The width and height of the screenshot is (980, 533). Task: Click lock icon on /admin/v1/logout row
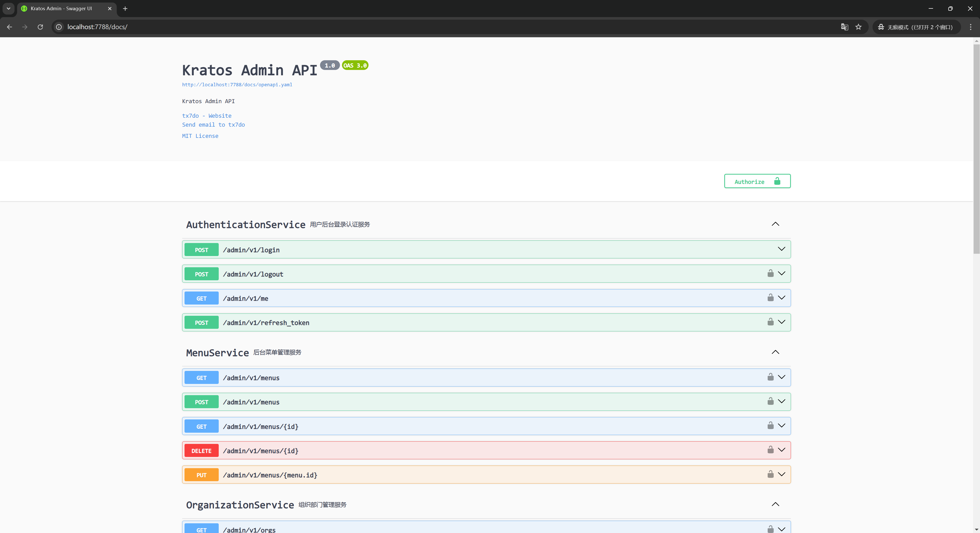click(770, 274)
